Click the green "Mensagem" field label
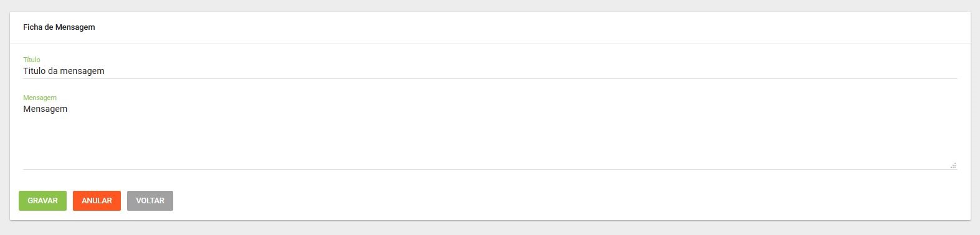This screenshot has height=235, width=980. (40, 98)
